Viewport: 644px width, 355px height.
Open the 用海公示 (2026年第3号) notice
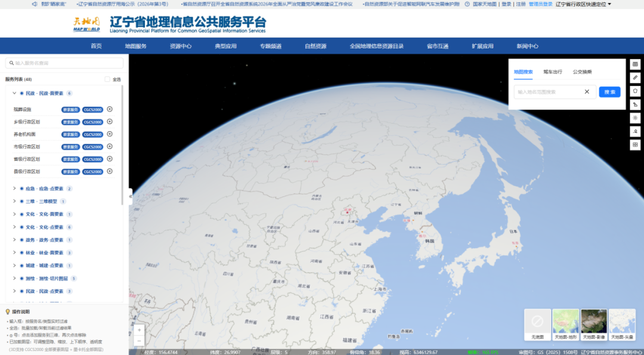tap(123, 4)
